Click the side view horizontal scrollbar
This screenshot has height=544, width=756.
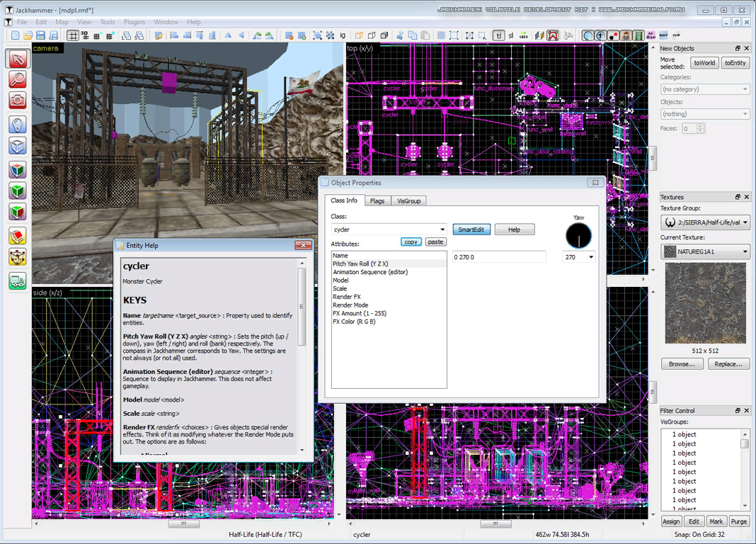[x=183, y=523]
